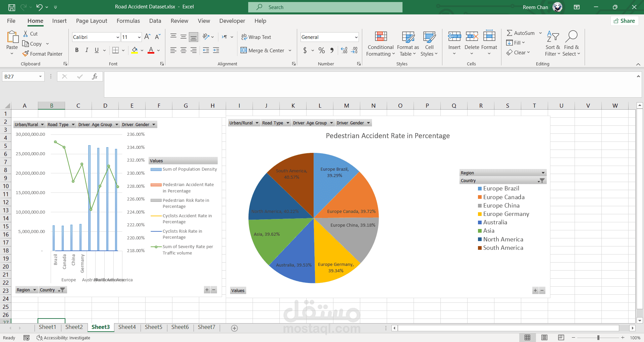Open the font size dropdown
This screenshot has height=342, width=644.
click(139, 37)
